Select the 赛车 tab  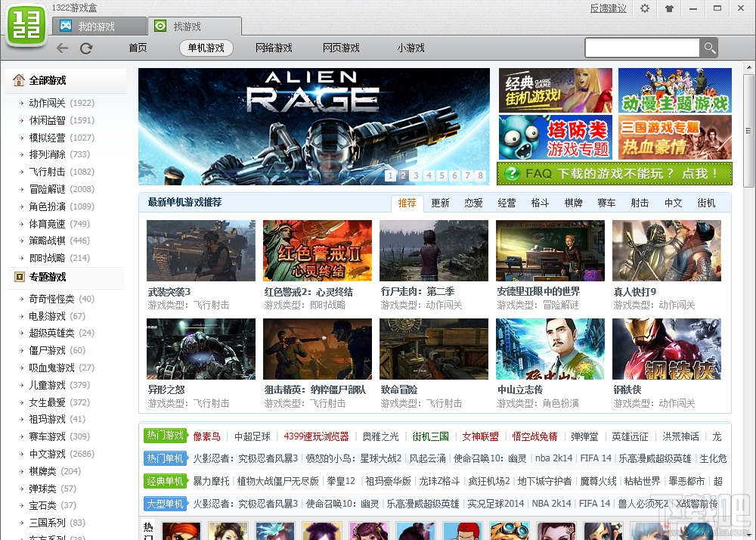606,203
